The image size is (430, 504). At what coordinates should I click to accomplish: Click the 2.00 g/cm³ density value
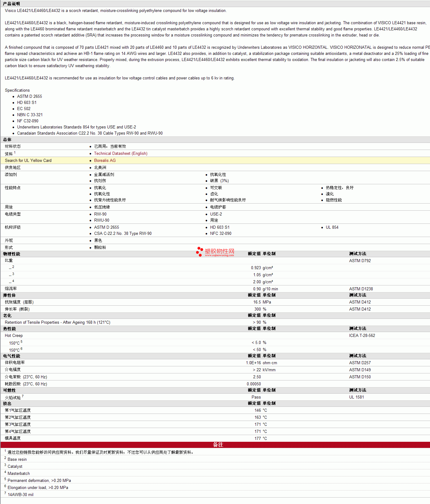click(x=263, y=282)
